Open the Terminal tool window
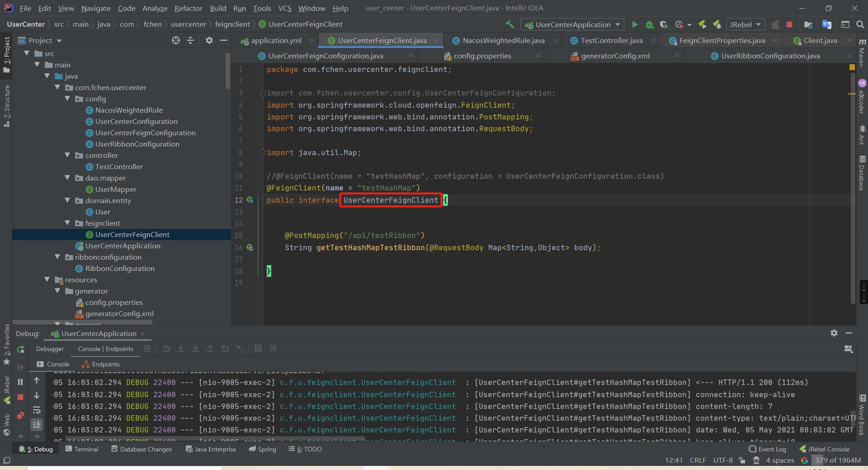 tap(82, 449)
